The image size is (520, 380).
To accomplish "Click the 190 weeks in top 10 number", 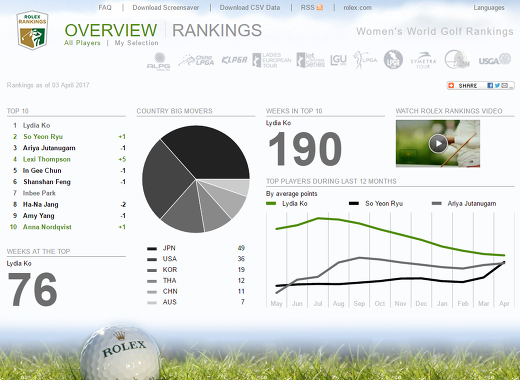I will (305, 149).
